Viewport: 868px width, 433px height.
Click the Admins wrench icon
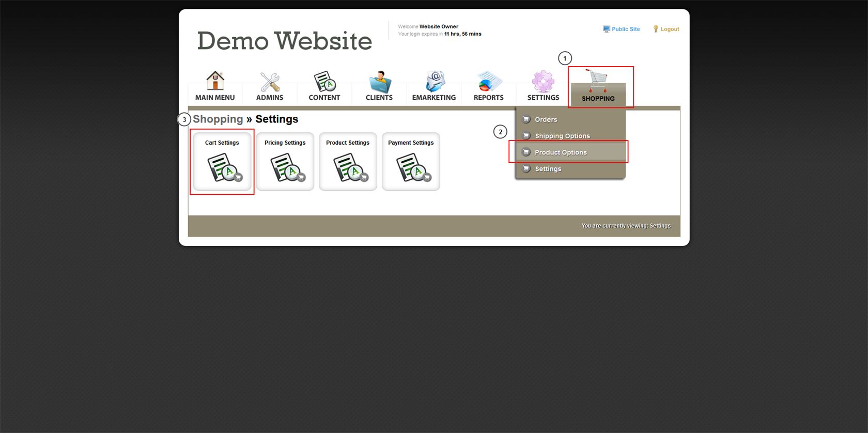[x=270, y=82]
